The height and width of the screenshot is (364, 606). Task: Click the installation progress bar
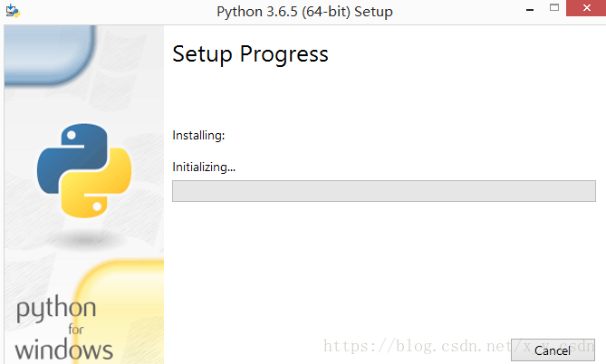[383, 191]
